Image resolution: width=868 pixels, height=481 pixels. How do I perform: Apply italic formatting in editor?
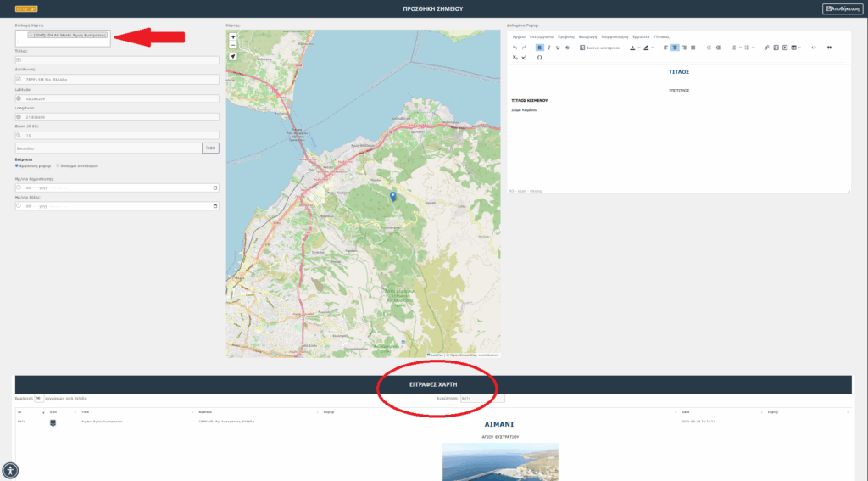pos(548,48)
